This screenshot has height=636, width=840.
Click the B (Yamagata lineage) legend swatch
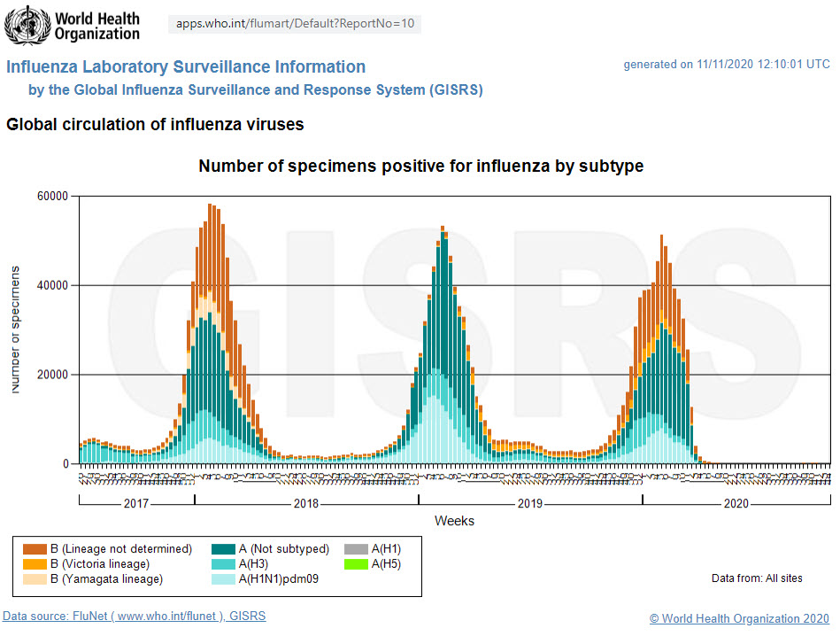click(x=35, y=579)
